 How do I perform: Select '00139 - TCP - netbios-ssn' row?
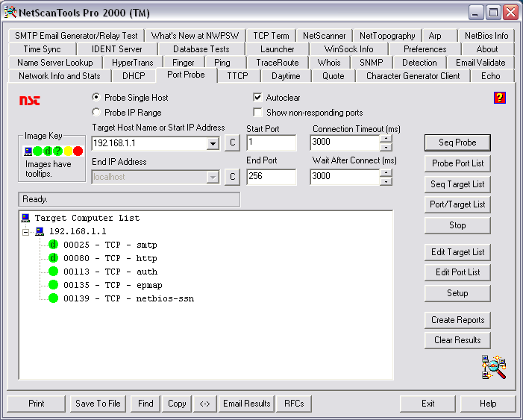129,298
